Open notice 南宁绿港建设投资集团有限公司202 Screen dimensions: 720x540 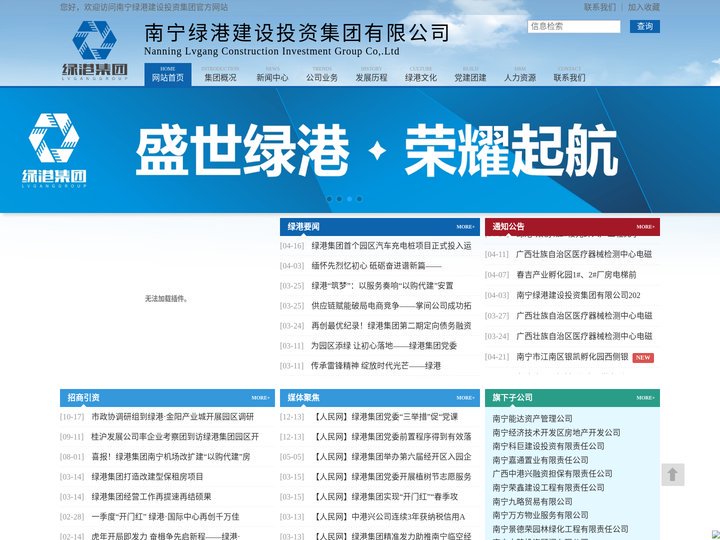pos(578,295)
